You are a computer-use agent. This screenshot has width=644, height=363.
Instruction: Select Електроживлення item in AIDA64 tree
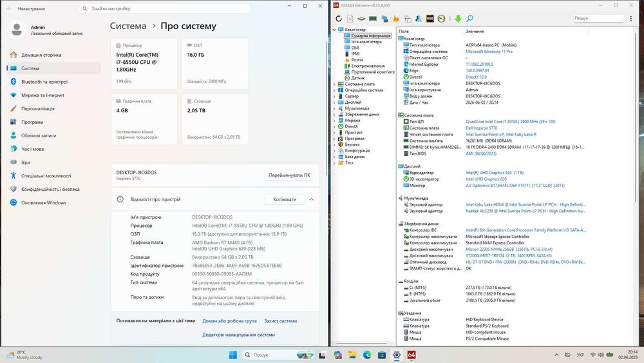coord(368,66)
